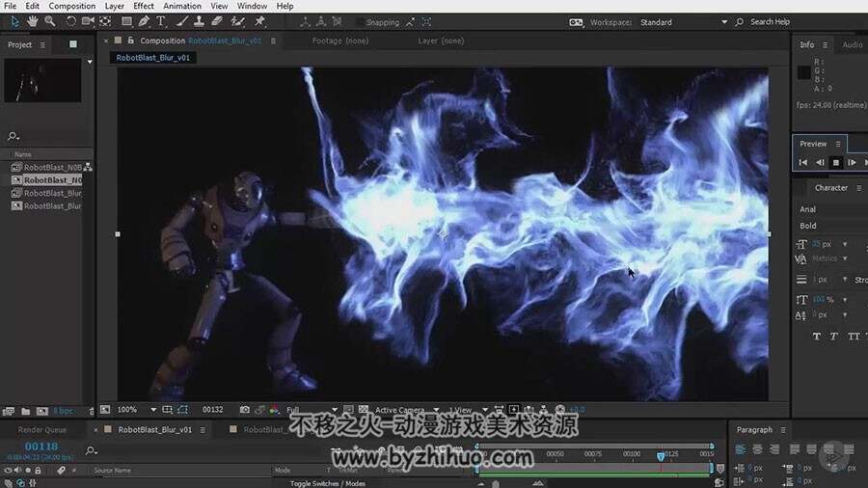This screenshot has height=488, width=868.
Task: Toggle Pixel Aspect Ratio Correction button
Action: 499,410
